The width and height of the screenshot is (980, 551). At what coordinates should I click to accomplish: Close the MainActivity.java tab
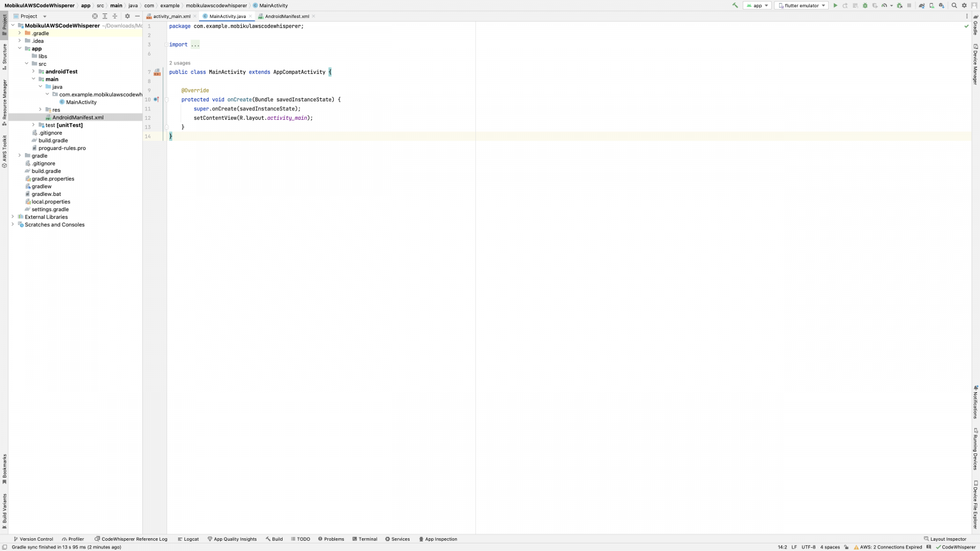click(251, 16)
